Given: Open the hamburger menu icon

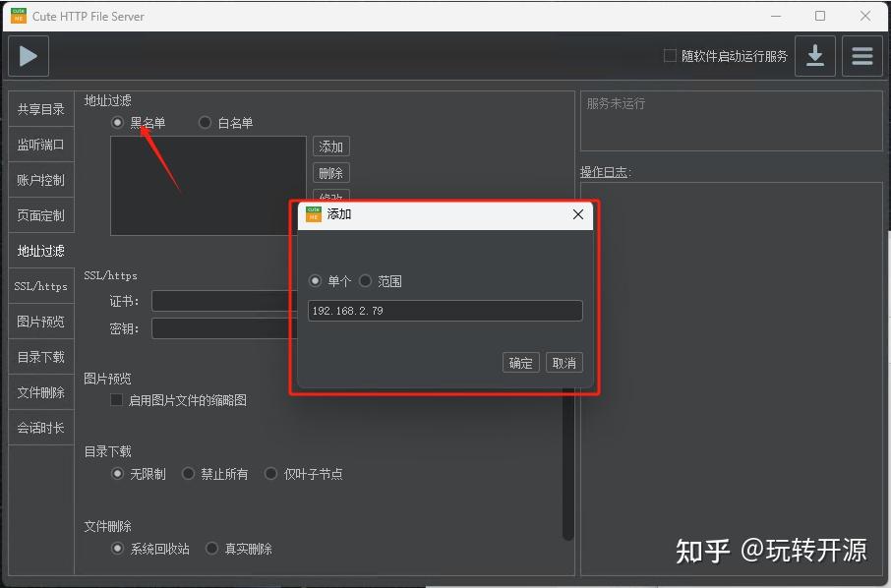Looking at the screenshot, I should tap(861, 56).
